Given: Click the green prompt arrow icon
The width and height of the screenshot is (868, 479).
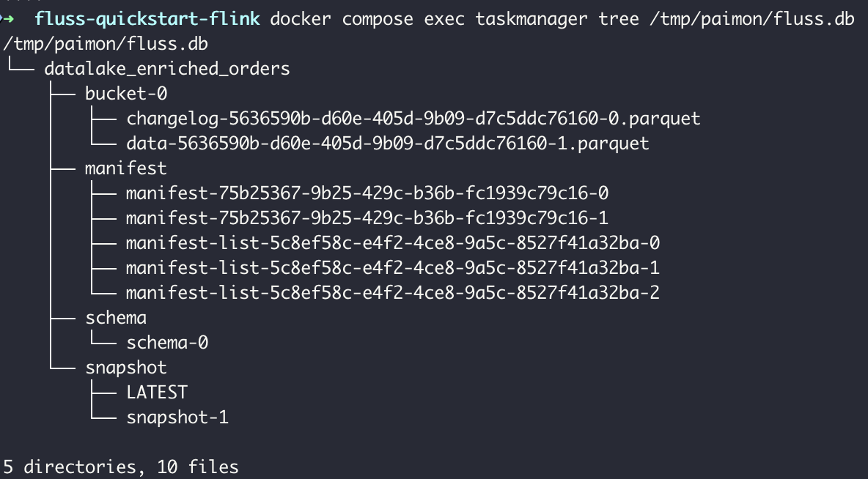Looking at the screenshot, I should click(7, 19).
